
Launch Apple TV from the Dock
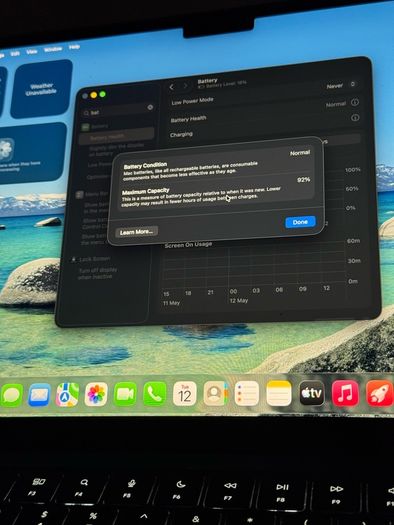pyautogui.click(x=312, y=393)
